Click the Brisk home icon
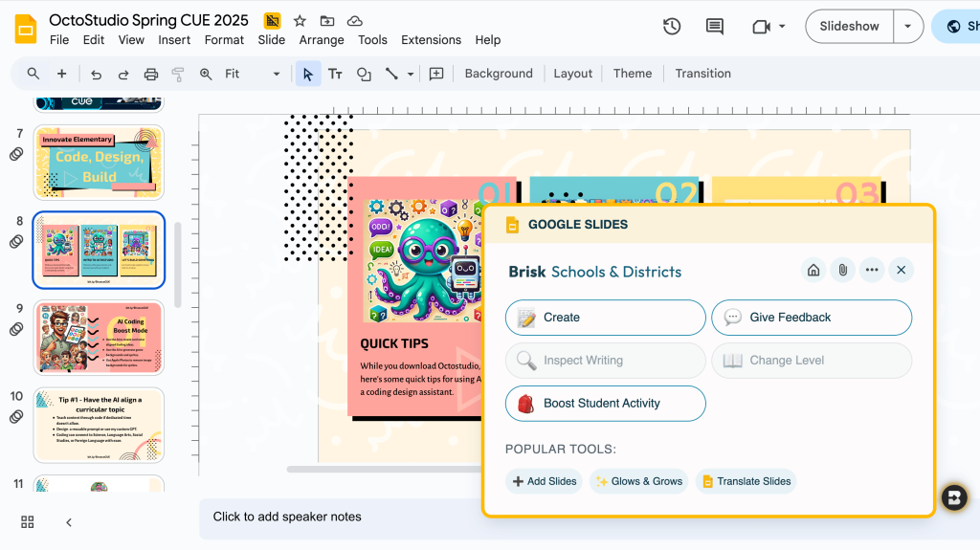This screenshot has height=550, width=980. pyautogui.click(x=813, y=271)
